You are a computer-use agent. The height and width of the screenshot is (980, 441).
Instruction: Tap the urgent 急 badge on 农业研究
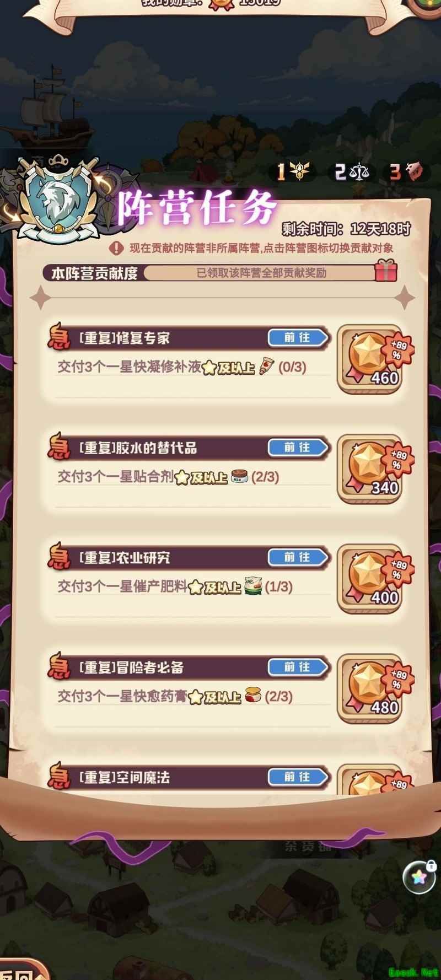(59, 557)
